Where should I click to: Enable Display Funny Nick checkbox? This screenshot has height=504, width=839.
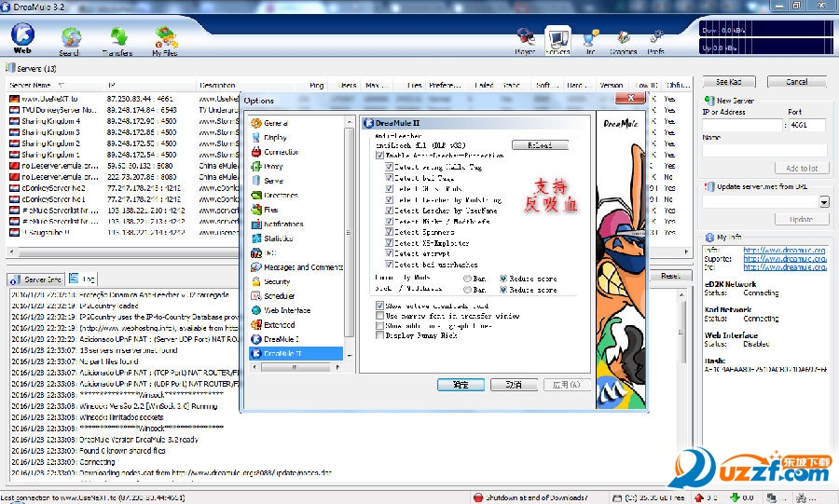tap(379, 335)
